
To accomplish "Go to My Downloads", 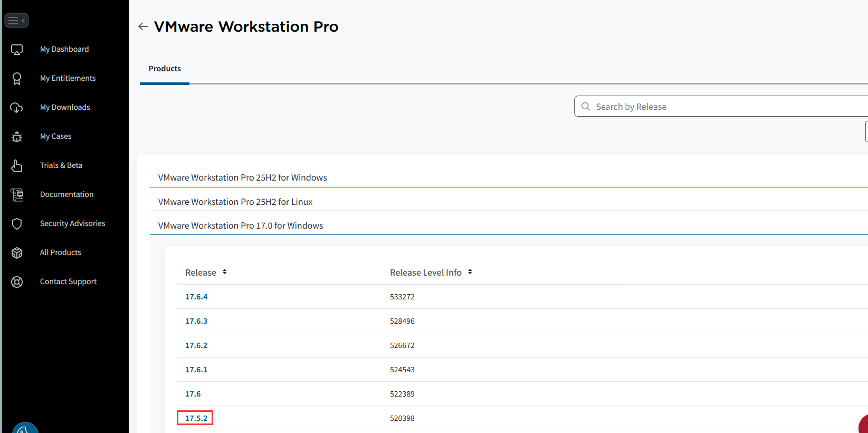I will (65, 107).
